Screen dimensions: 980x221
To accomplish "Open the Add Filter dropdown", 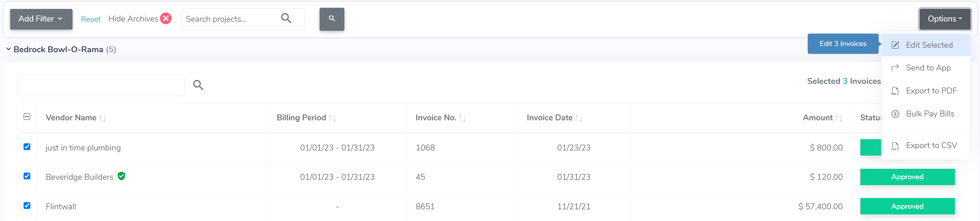I will 41,19.
